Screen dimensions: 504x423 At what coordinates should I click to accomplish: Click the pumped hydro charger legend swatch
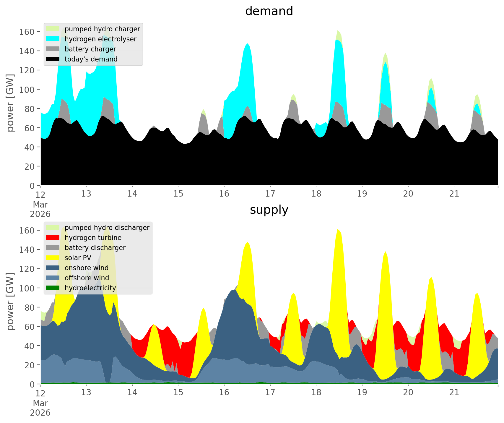coord(53,29)
